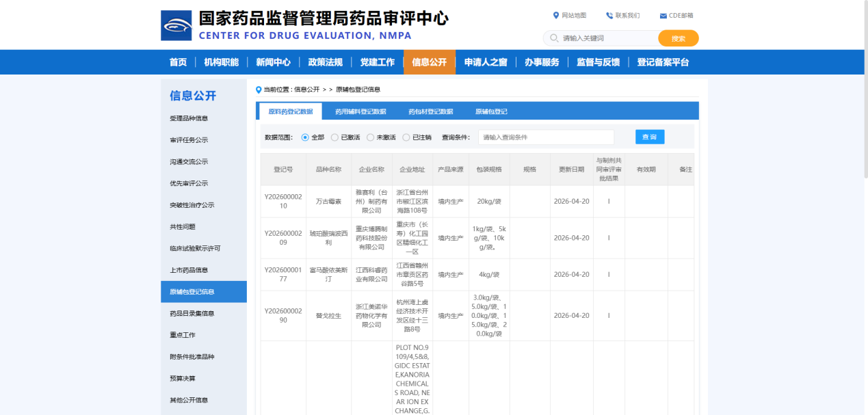
Task: Open 共性问题 in sidebar
Action: click(x=204, y=227)
